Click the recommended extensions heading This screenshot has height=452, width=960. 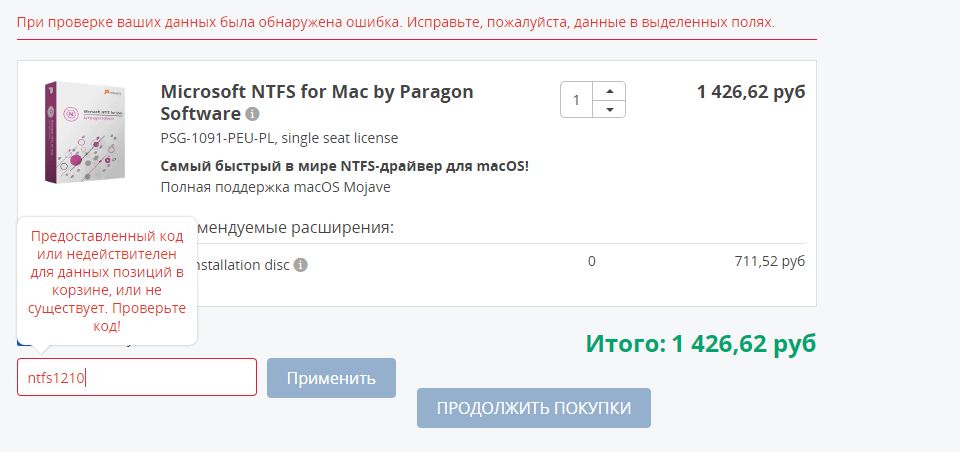pyautogui.click(x=295, y=227)
